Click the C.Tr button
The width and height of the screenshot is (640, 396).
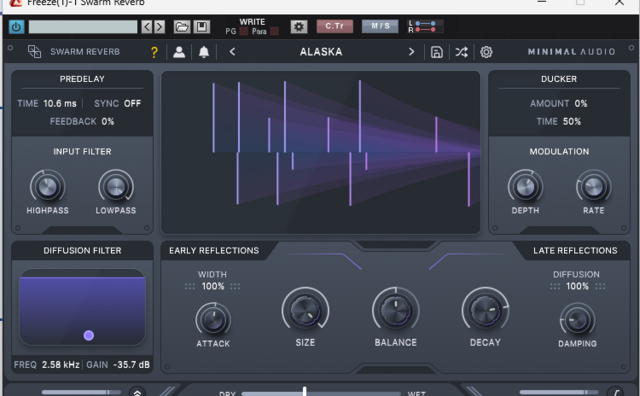[x=335, y=26]
